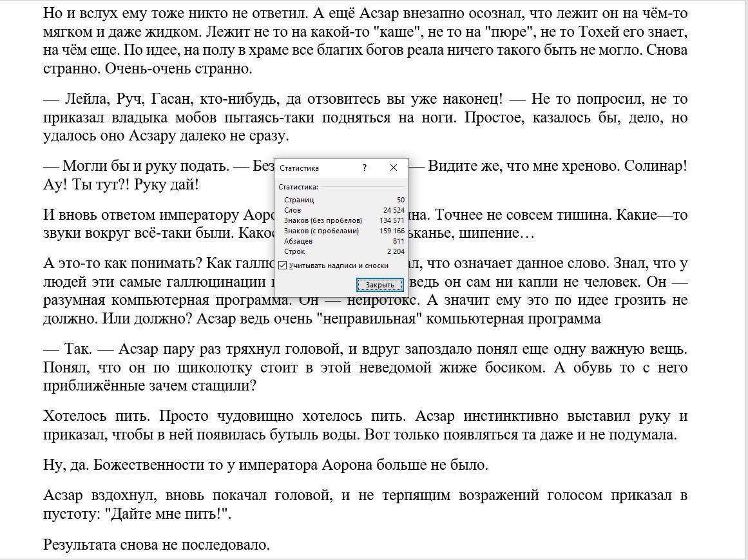Click the Статистика dialog title bar
Image resolution: width=748 pixels, height=560 pixels.
tap(316, 168)
